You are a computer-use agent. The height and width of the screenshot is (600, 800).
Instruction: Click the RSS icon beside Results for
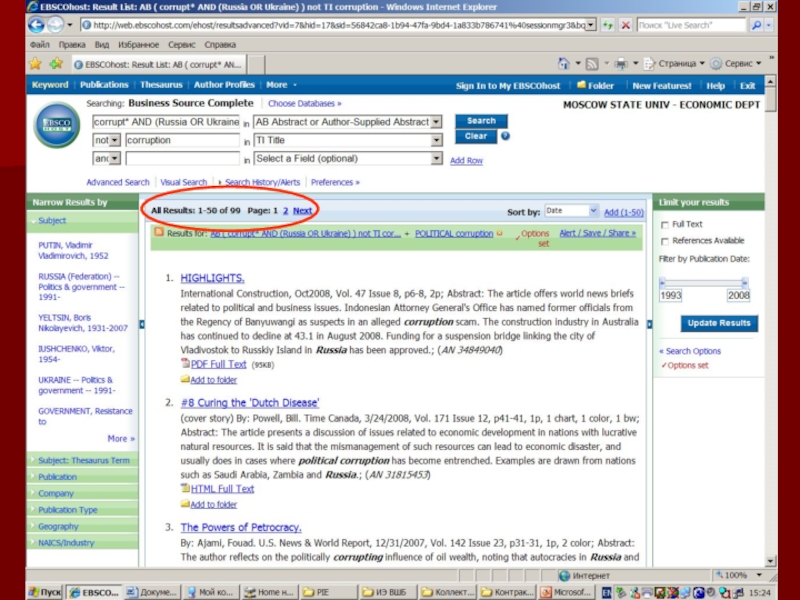point(159,232)
